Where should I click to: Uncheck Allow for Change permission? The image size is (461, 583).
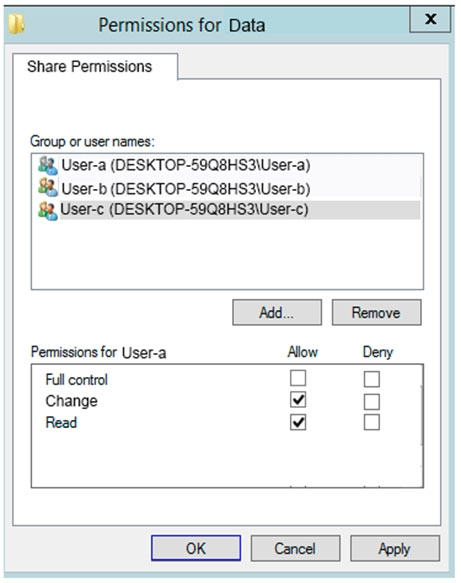[298, 400]
